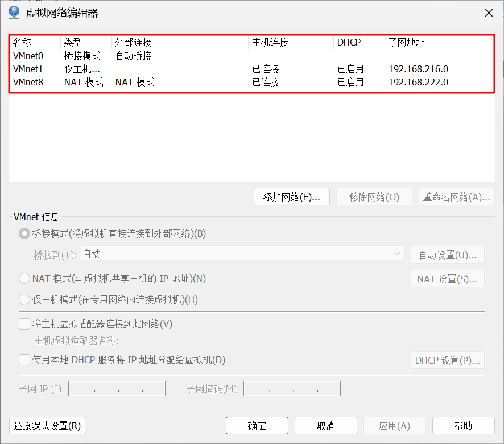
Task: Confirm with the 确定 button
Action: pos(257,426)
